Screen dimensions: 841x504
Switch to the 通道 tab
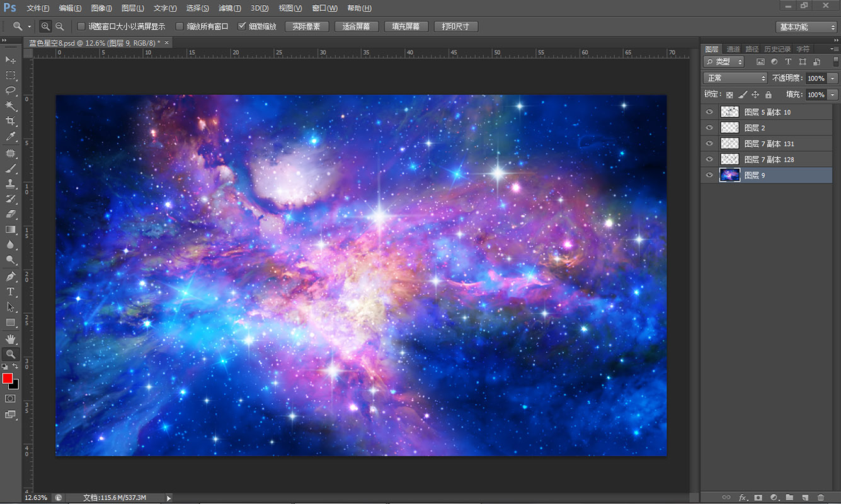pos(733,49)
